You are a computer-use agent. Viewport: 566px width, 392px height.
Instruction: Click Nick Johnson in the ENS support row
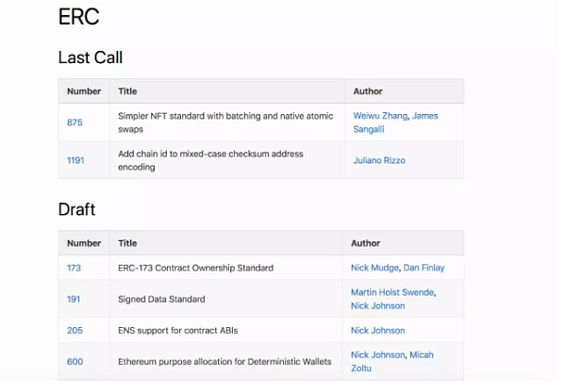pyautogui.click(x=377, y=331)
